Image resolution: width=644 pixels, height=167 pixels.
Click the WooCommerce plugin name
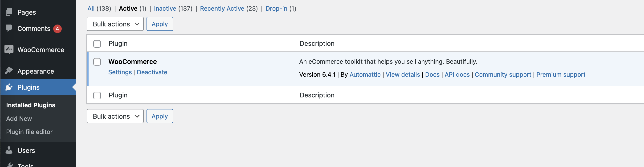(x=133, y=62)
